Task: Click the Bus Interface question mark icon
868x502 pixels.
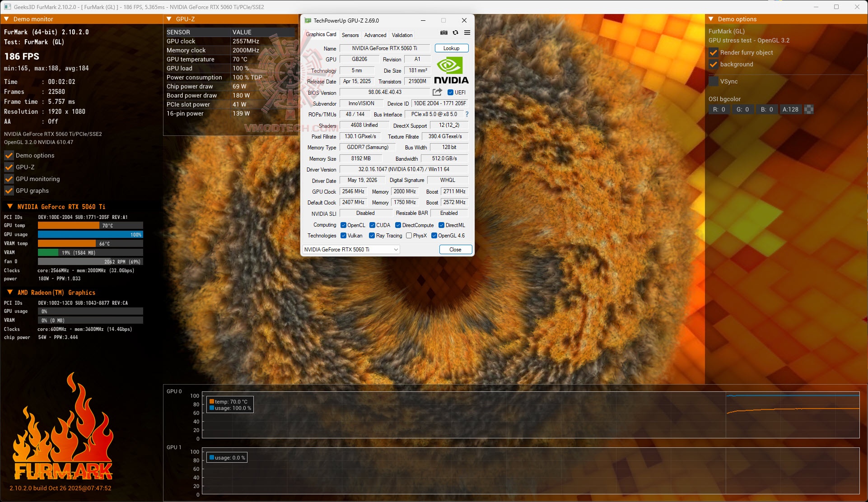Action: (x=467, y=114)
